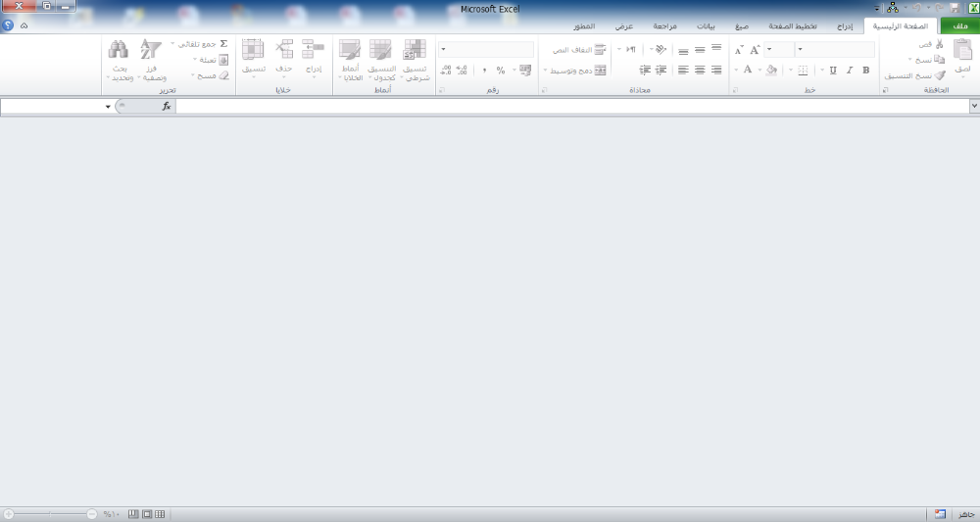The height and width of the screenshot is (522, 980).
Task: Switch to the Insert (إدراج) tab
Action: tap(845, 26)
